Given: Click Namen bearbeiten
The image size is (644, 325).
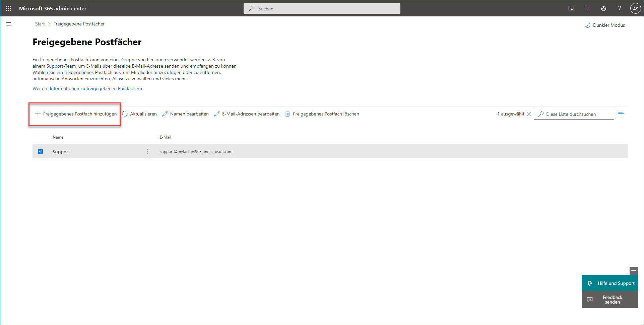Looking at the screenshot, I should tap(185, 114).
